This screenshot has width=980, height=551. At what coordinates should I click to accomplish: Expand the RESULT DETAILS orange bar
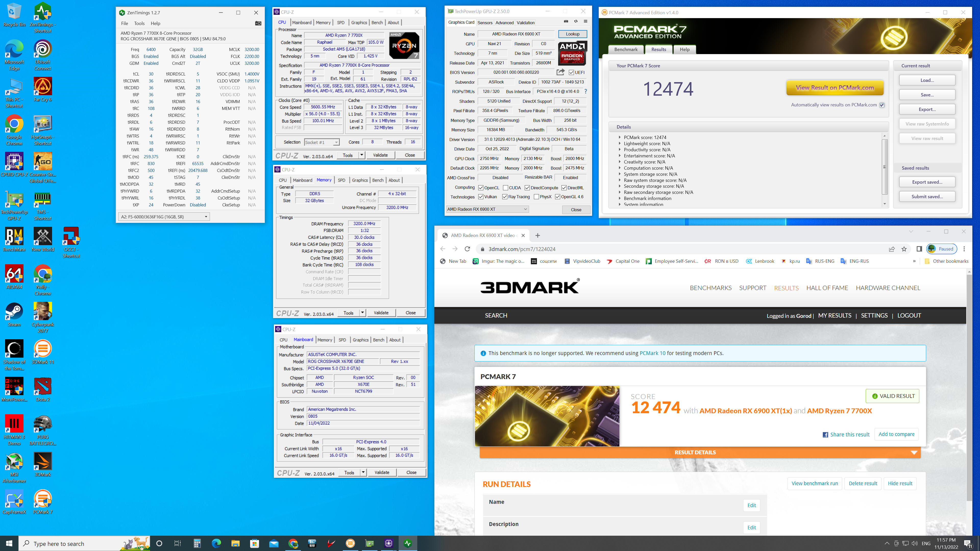(700, 453)
